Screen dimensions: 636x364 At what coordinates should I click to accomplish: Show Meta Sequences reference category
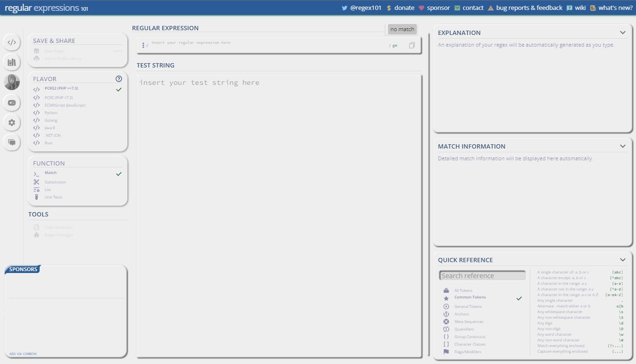tap(483, 322)
